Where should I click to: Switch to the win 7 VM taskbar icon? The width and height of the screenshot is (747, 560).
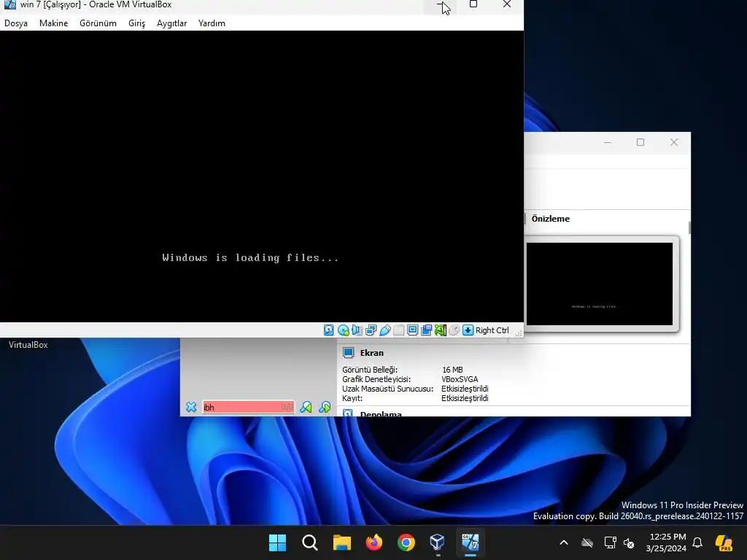pos(471,542)
